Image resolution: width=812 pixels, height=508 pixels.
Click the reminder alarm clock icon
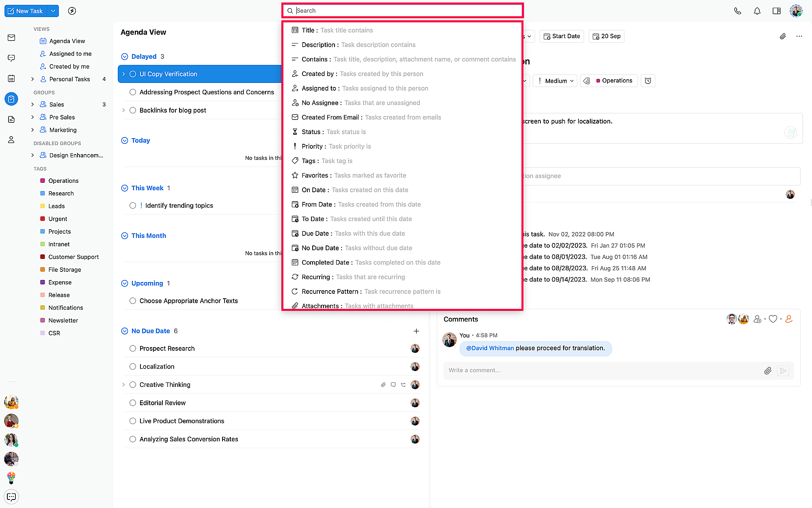[x=648, y=81]
